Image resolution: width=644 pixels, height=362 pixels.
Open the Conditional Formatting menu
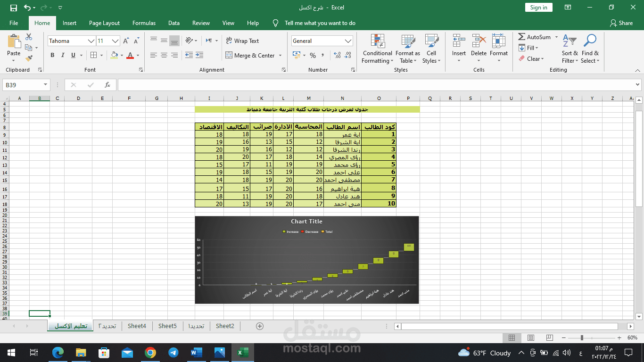coord(377,49)
